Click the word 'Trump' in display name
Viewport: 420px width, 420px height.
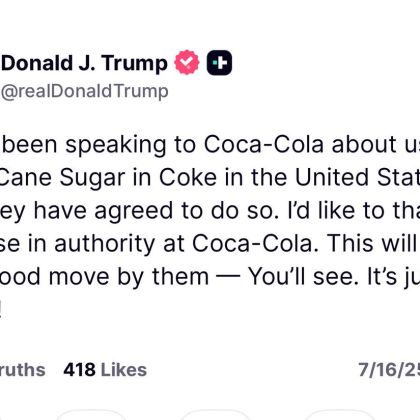click(135, 64)
